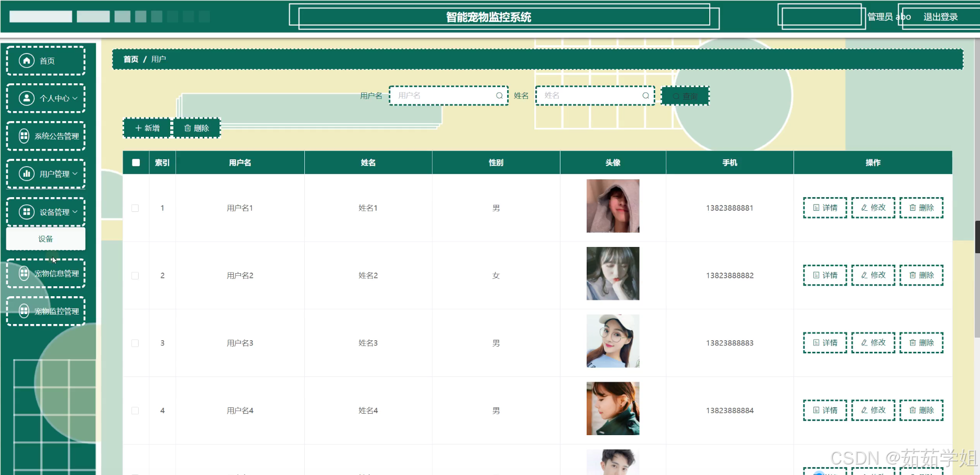Click the 性别 column header
The width and height of the screenshot is (980, 475).
click(x=496, y=163)
